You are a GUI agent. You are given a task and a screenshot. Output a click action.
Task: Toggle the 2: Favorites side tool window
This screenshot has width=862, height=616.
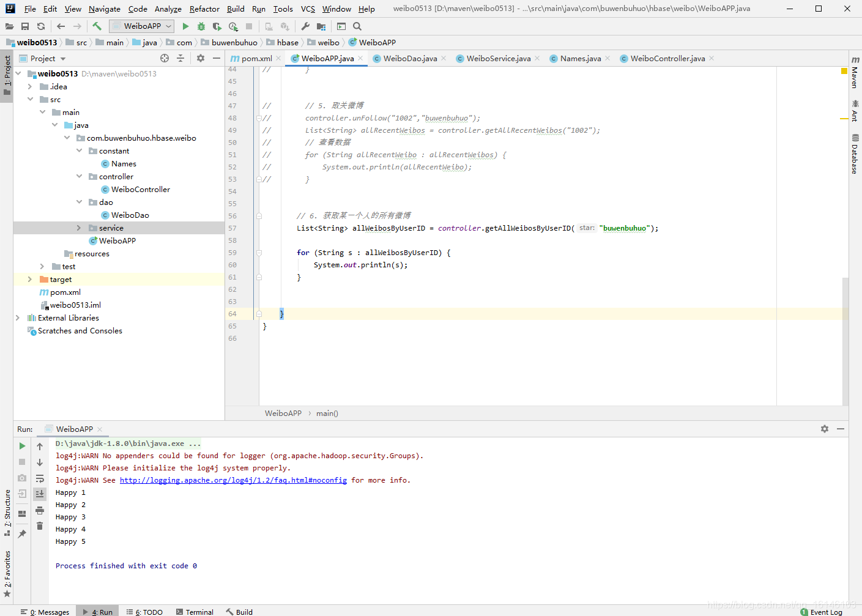pos(7,574)
